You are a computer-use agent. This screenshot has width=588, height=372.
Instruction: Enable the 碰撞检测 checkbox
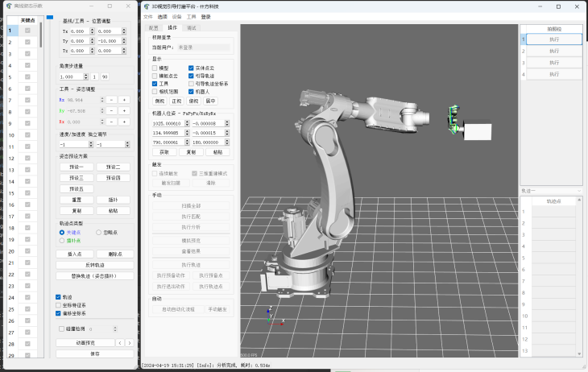tap(62, 329)
